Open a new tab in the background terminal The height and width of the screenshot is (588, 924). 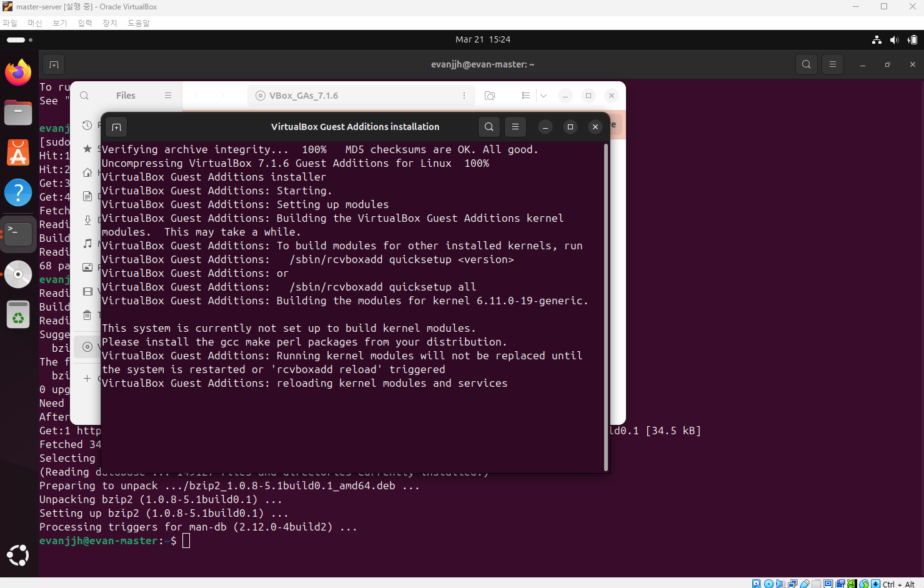click(x=54, y=64)
